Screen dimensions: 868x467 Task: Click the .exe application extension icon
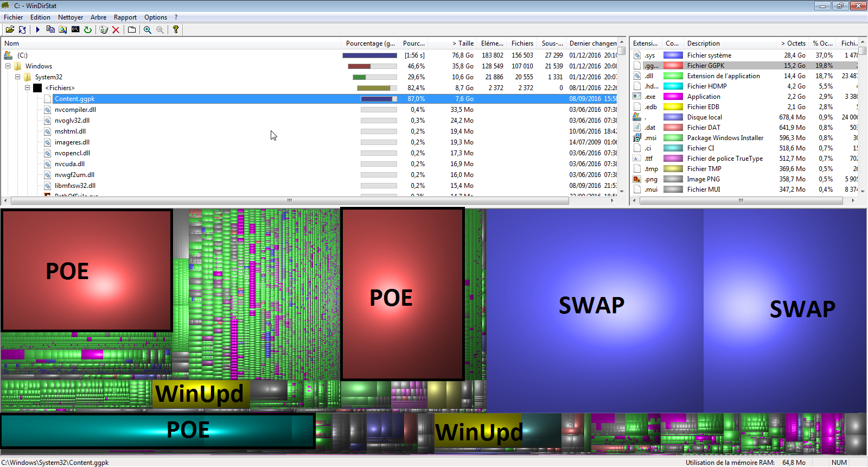pos(637,97)
